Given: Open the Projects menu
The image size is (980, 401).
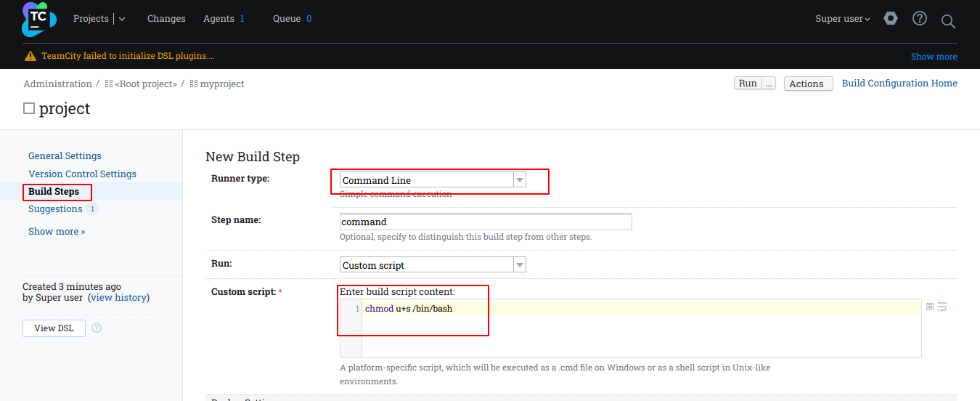Looking at the screenshot, I should 91,19.
